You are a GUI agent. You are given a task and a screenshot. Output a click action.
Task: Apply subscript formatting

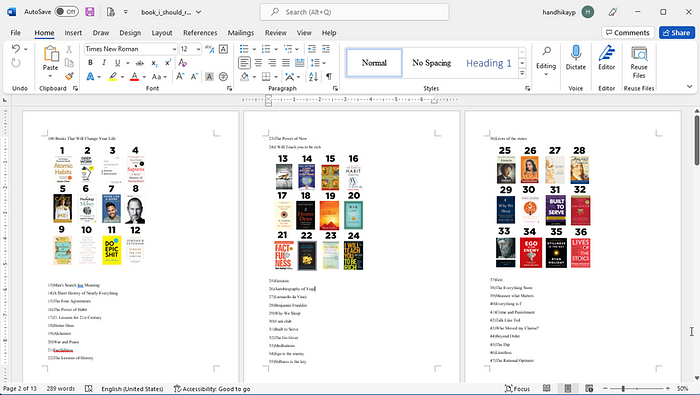tap(154, 63)
